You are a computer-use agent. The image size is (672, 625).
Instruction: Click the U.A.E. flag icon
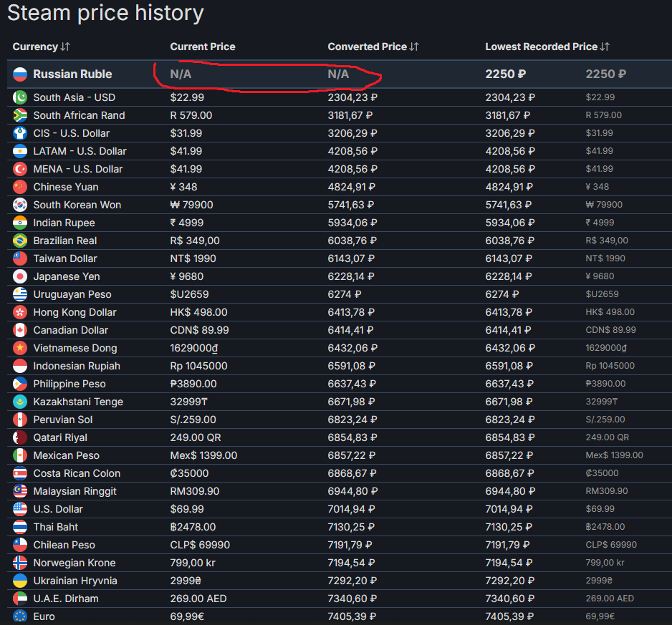point(20,599)
